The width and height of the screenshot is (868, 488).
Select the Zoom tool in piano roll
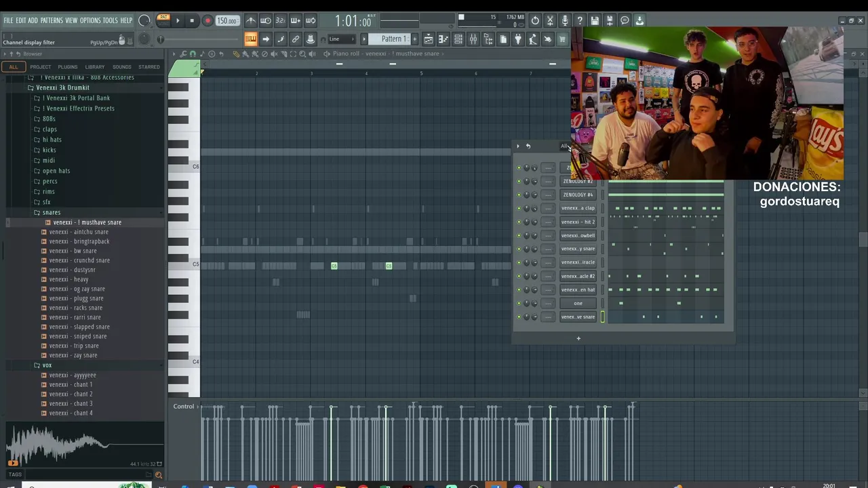coord(302,54)
